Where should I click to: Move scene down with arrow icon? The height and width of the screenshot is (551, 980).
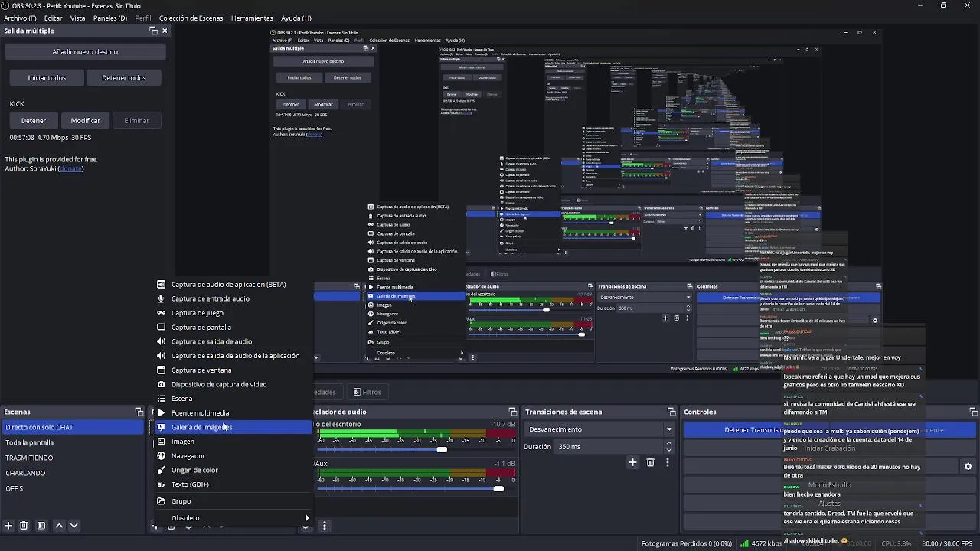(74, 526)
